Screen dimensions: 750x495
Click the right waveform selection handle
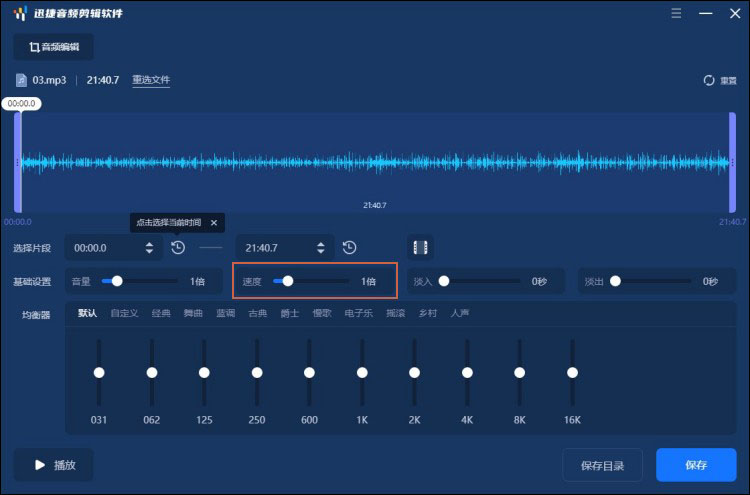point(732,163)
